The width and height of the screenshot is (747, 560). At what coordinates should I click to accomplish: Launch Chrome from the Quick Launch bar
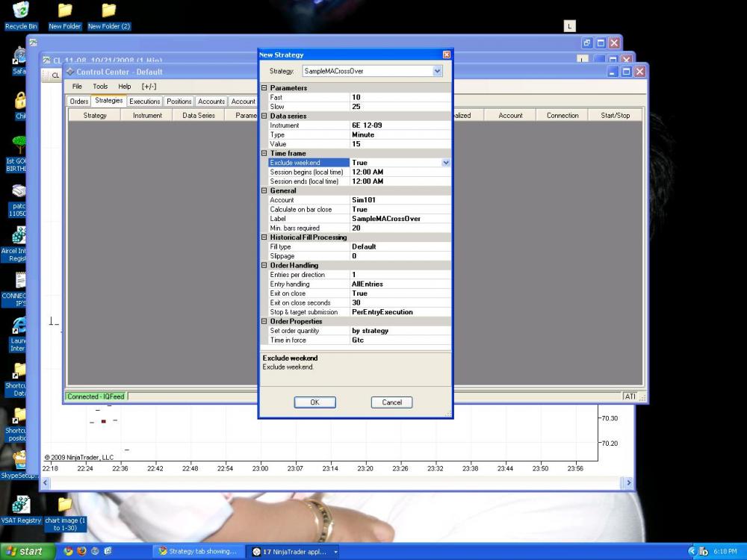pyautogui.click(x=68, y=552)
